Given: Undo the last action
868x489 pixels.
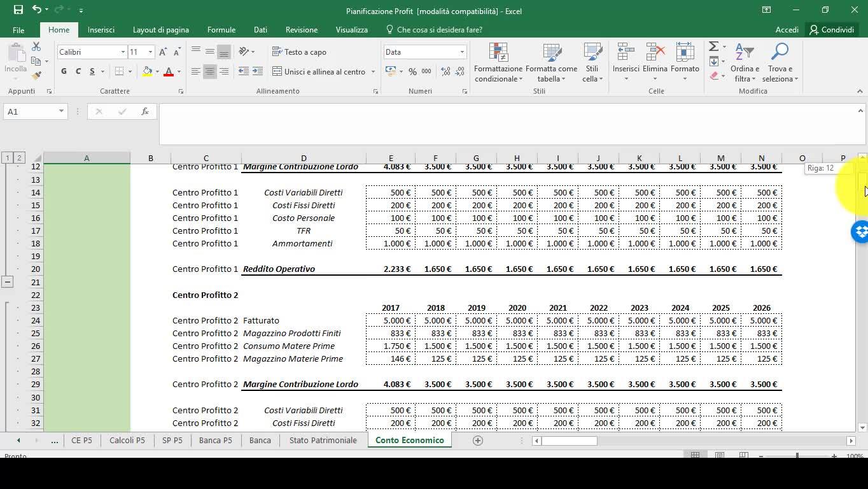Looking at the screenshot, I should tap(37, 10).
